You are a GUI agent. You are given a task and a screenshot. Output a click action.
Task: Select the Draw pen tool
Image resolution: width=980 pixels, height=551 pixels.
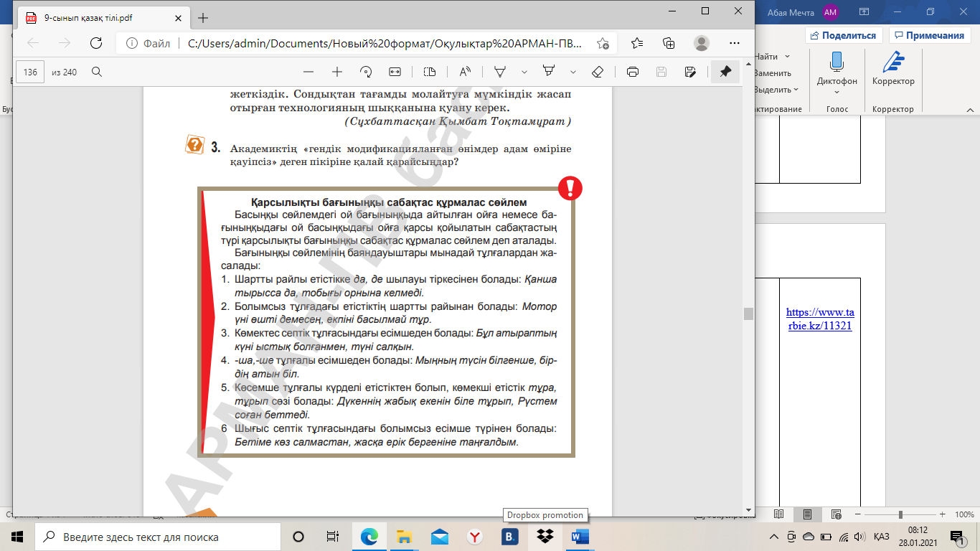500,72
